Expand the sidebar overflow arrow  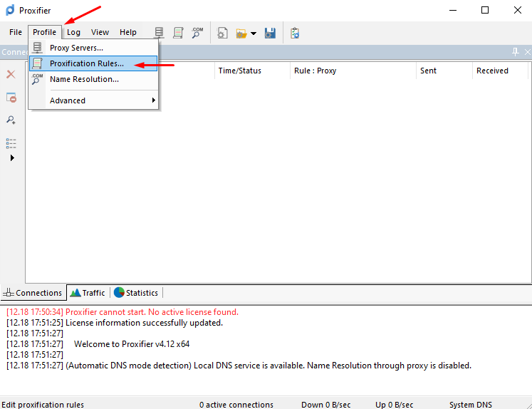click(12, 158)
